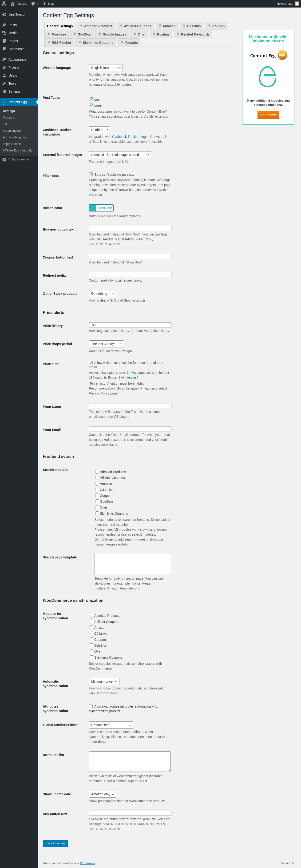The width and height of the screenshot is (301, 868).
Task: Open the Cashback Tracker link
Action: pos(125,136)
